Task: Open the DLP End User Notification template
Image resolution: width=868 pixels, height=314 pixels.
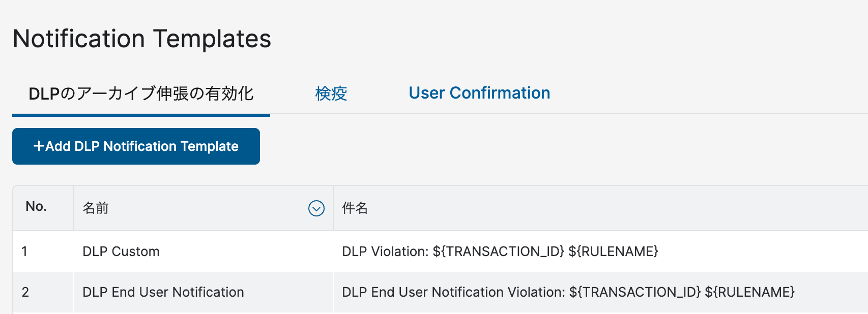Action: coord(163,292)
